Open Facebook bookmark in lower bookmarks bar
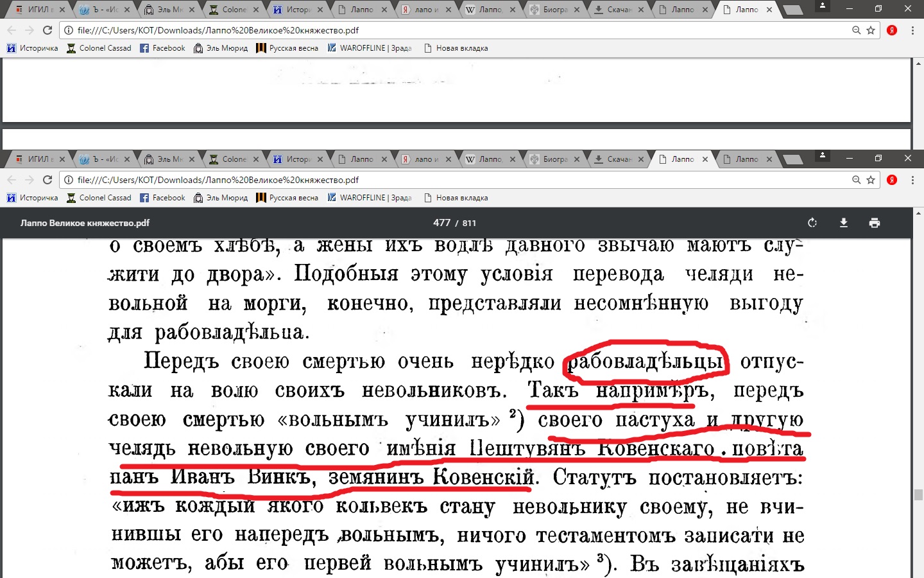 (162, 198)
